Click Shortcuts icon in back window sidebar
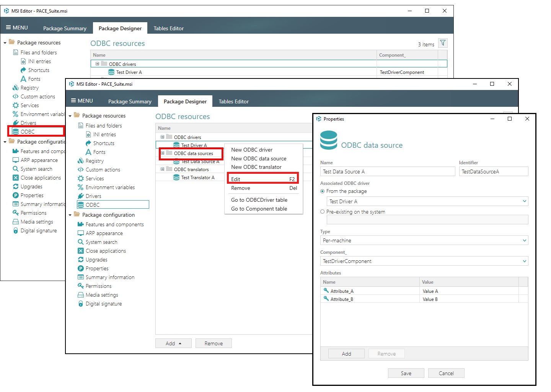The width and height of the screenshot is (551, 392). pyautogui.click(x=23, y=70)
